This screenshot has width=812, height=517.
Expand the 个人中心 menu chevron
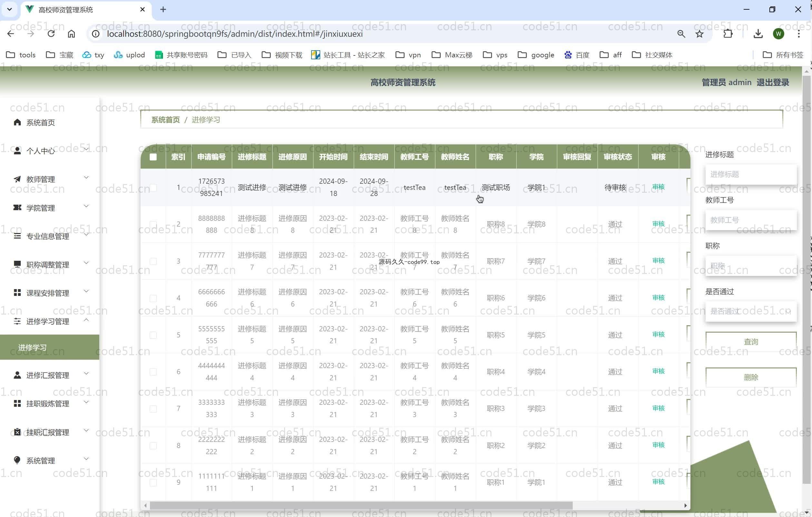(x=86, y=149)
